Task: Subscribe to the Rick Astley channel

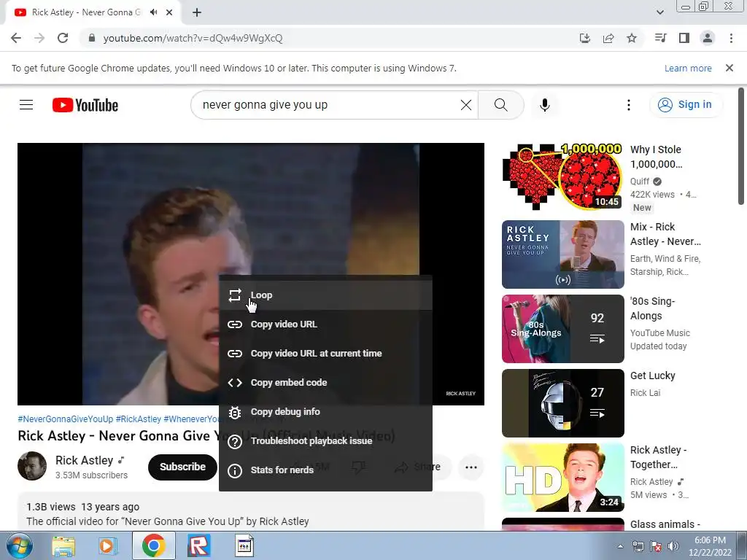Action: (x=182, y=467)
